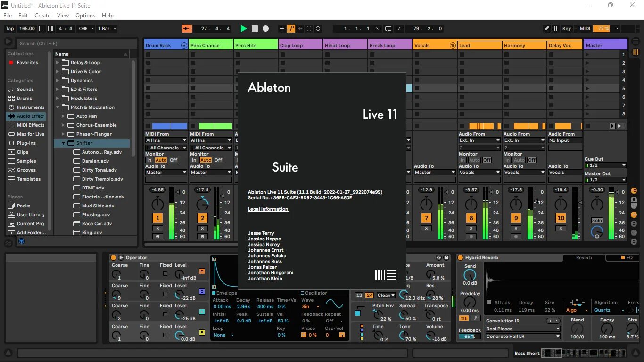Toggle the MIDI map mode button
Viewport: 644px width, 362px height.
click(585, 29)
